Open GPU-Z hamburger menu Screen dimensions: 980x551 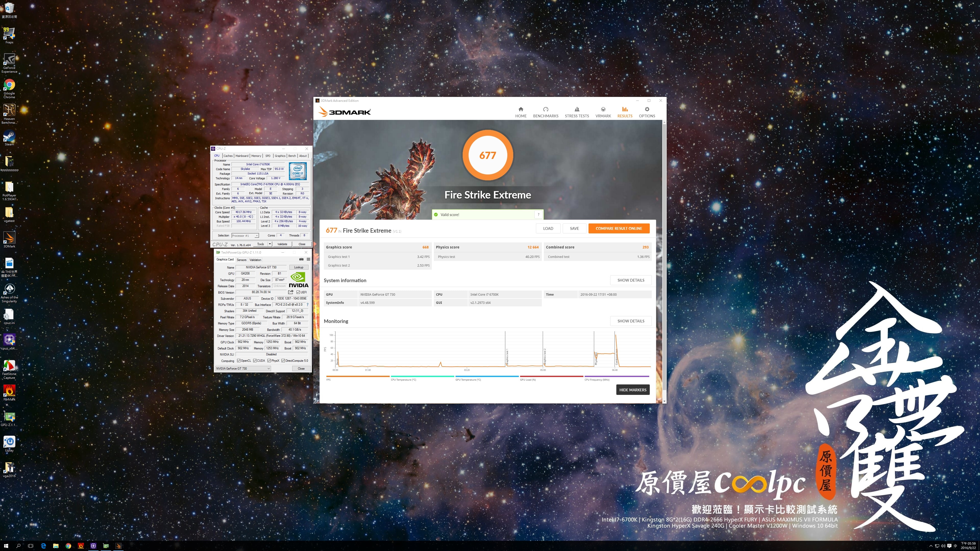coord(308,259)
